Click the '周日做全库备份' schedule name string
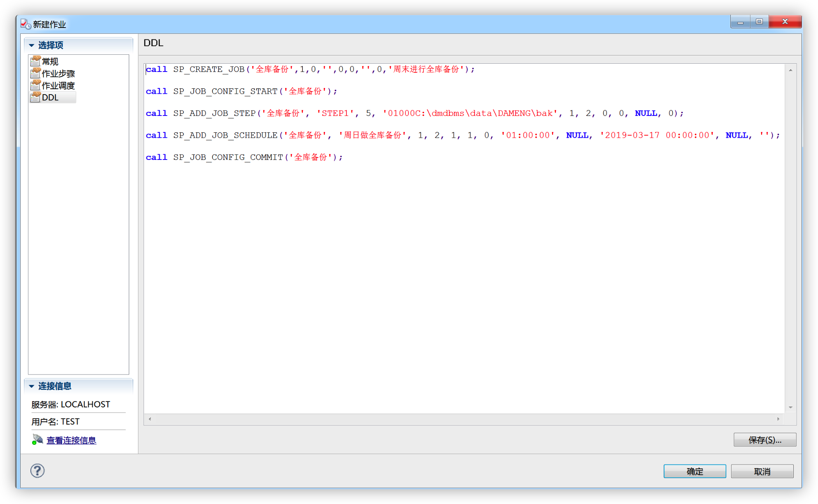The image size is (818, 504). coord(372,135)
